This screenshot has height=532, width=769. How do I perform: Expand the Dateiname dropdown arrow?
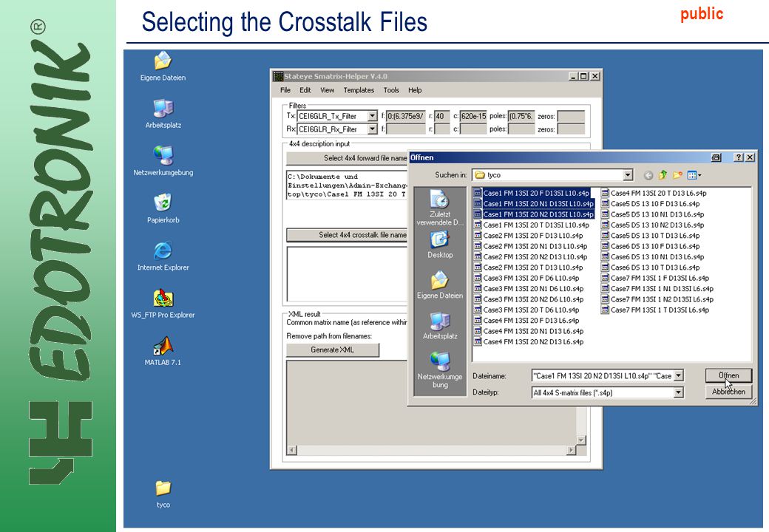tap(679, 376)
